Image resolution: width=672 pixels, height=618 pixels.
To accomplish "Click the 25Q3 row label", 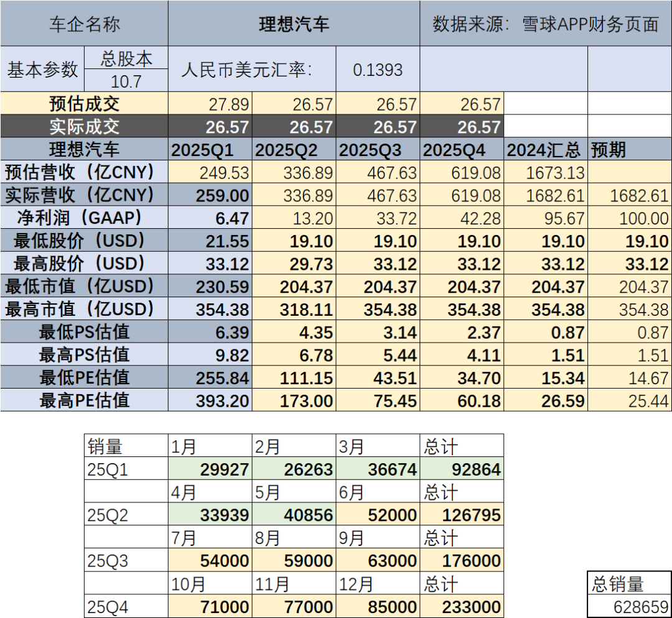I will coord(126,560).
